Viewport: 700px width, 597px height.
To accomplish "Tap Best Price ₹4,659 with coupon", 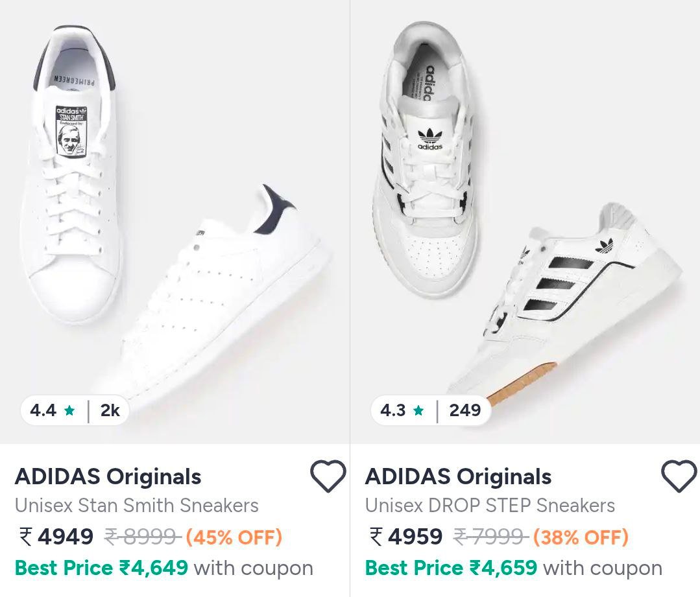I will (x=513, y=568).
